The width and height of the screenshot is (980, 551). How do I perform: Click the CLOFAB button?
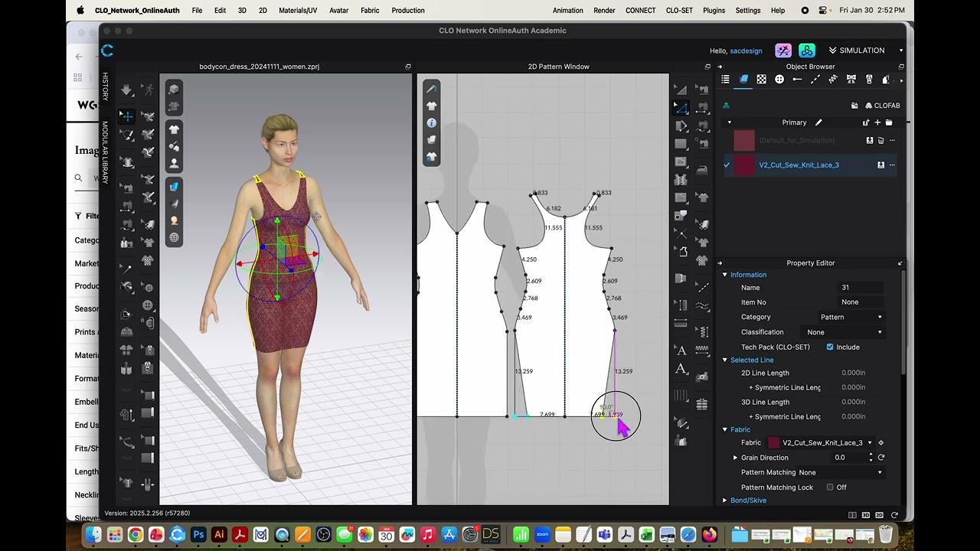point(881,106)
